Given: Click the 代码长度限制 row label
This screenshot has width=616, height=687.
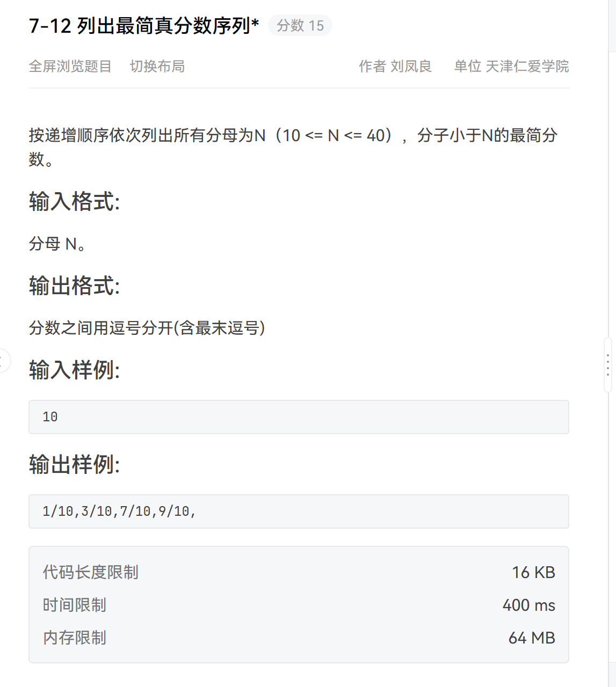Looking at the screenshot, I should tap(90, 572).
